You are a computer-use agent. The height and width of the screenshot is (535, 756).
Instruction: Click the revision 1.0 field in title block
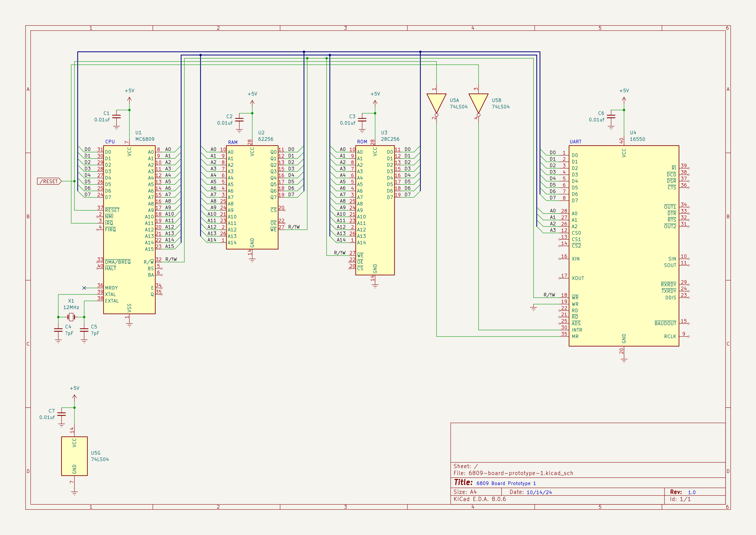692,492
